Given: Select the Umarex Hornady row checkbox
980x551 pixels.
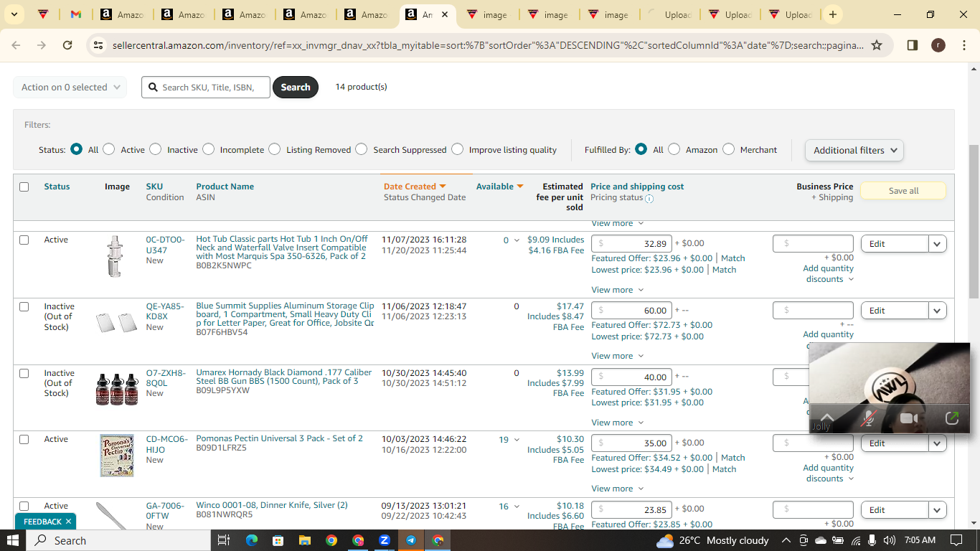Looking at the screenshot, I should click(24, 373).
